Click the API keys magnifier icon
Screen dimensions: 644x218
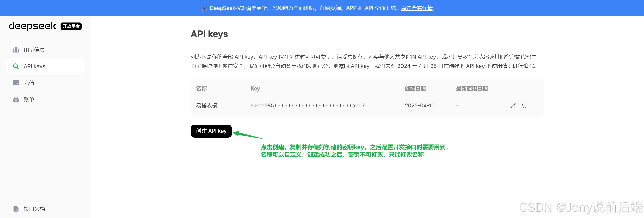click(16, 66)
